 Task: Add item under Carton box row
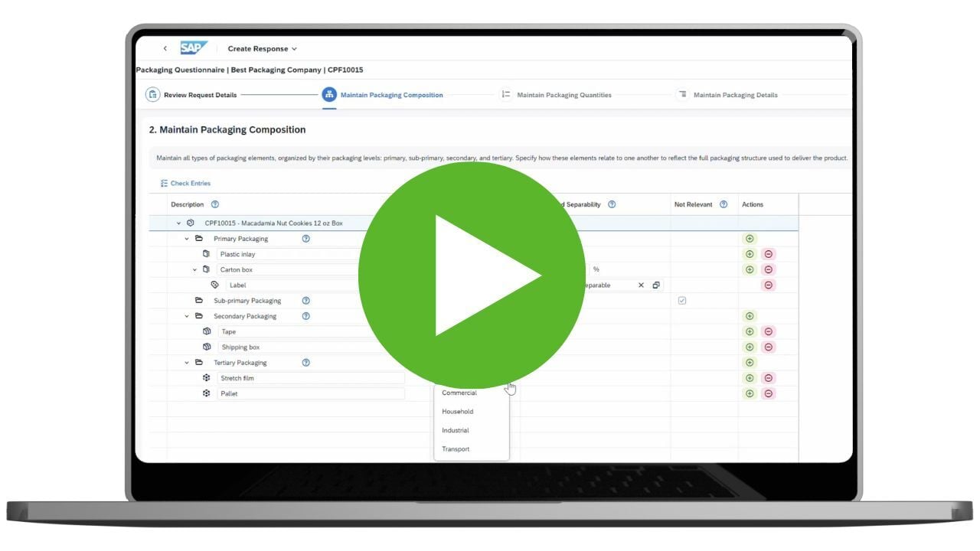750,269
